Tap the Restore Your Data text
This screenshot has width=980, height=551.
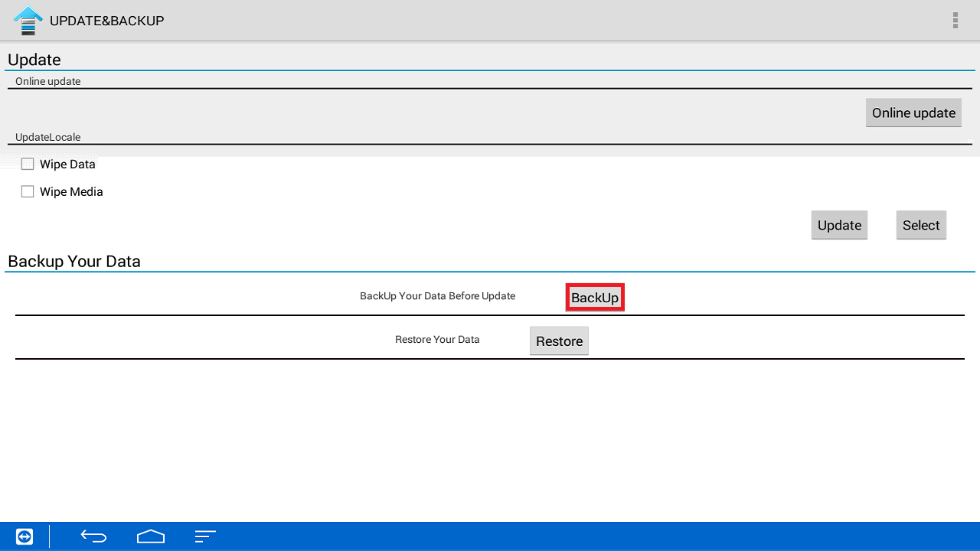[437, 340]
